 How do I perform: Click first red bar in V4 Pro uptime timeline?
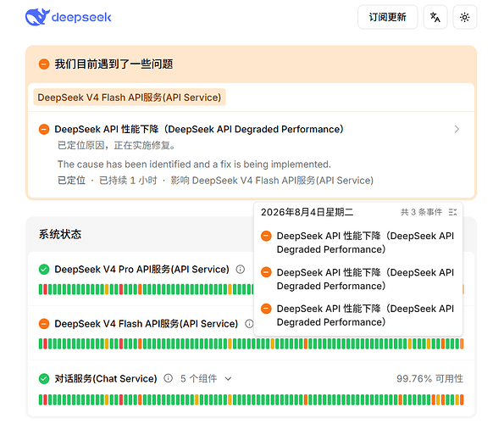(x=46, y=289)
